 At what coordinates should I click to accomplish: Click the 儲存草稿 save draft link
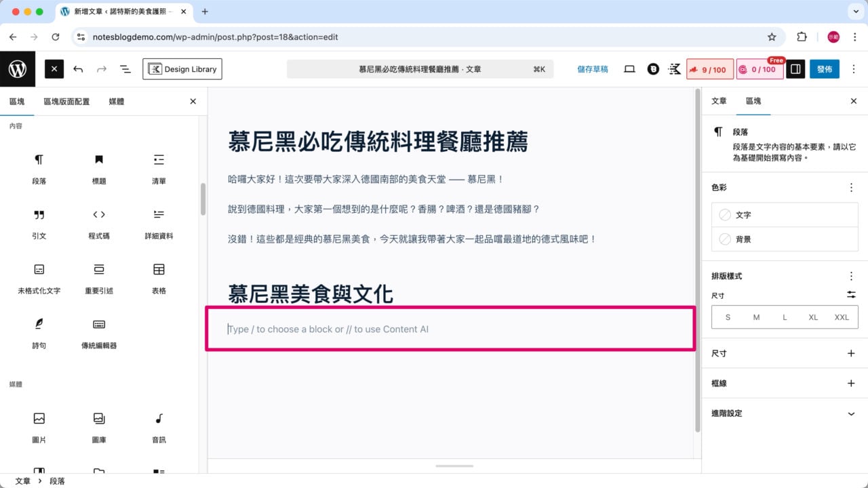coord(592,68)
